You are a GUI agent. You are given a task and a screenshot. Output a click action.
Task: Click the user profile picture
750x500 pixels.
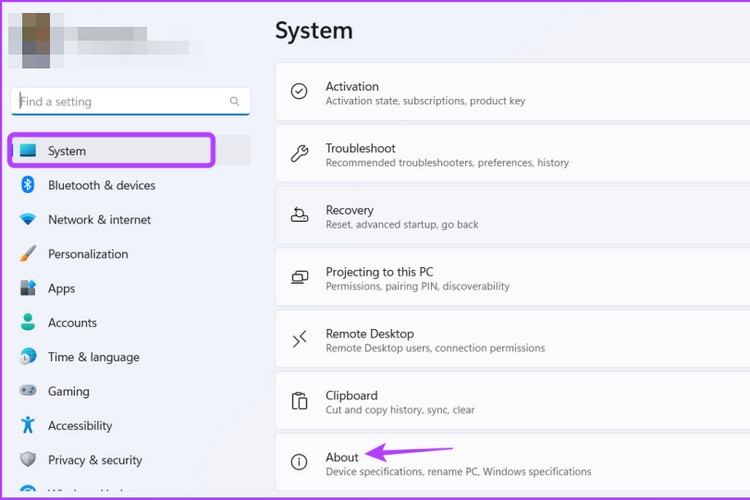click(36, 40)
